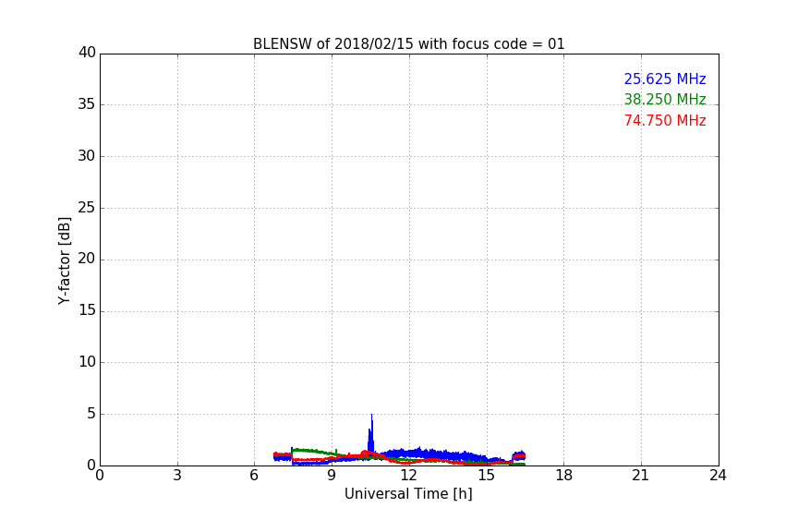Click y-axis tick label '10'

(x=87, y=362)
